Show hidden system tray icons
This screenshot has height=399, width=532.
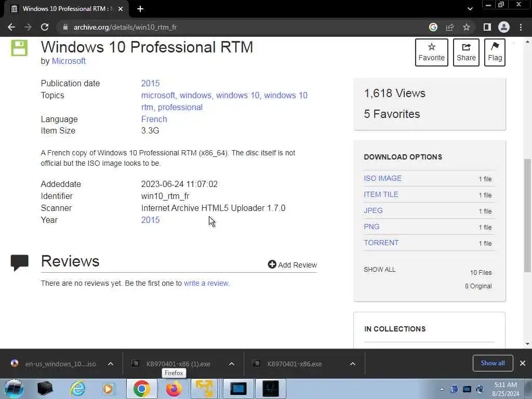442,389
